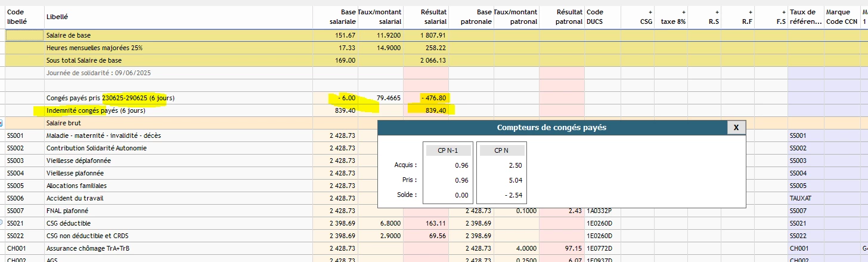
Task: Sort by the Base salariale column header
Action: (x=335, y=16)
